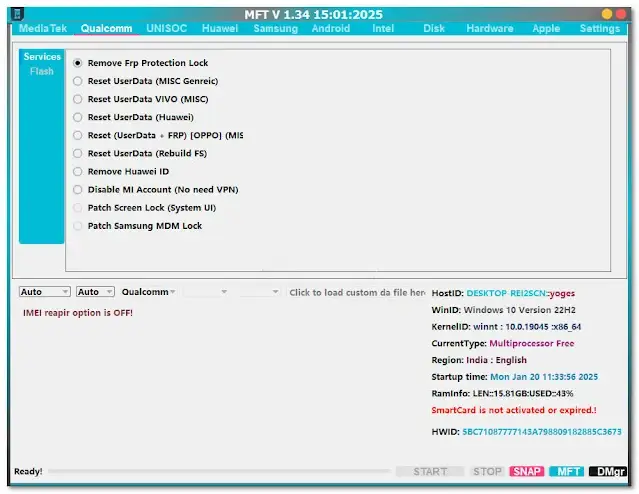Click the red close circle button

click(621, 14)
